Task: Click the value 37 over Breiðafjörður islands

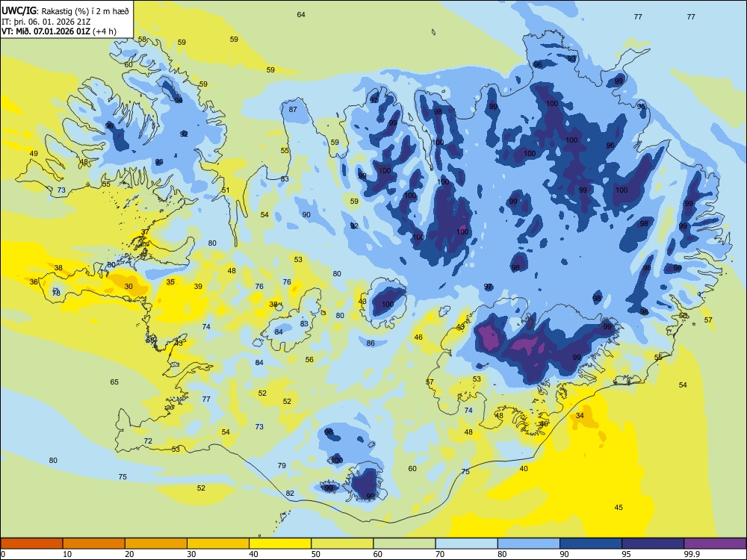Action: pos(146,232)
